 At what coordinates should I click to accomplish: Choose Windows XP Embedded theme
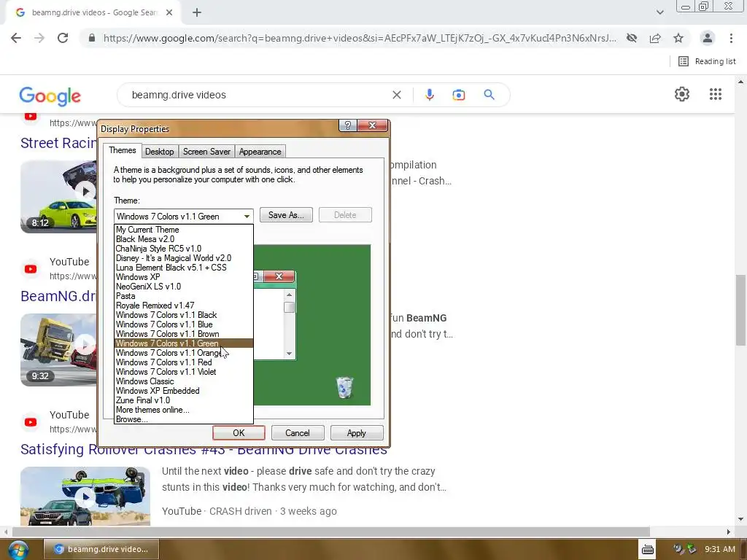[183, 391]
